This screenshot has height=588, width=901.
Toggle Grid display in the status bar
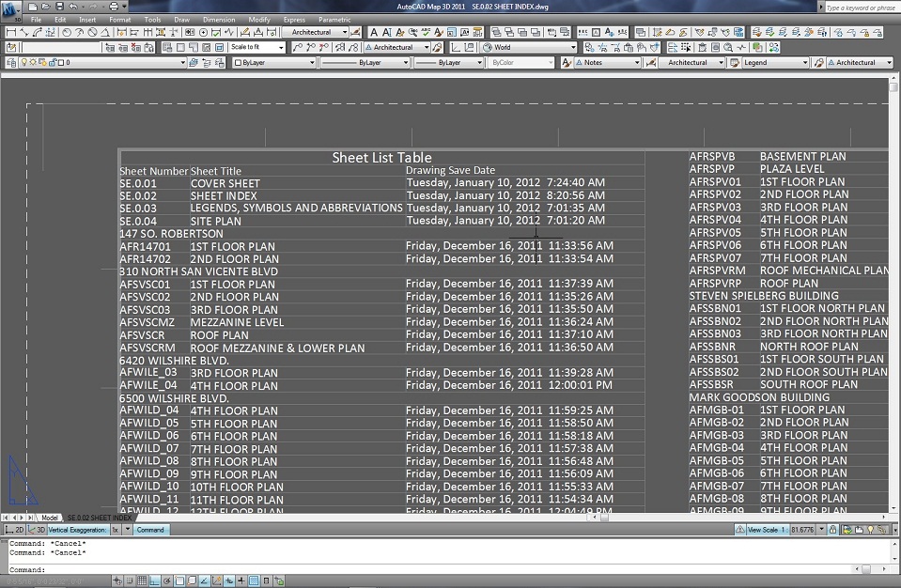click(140, 580)
